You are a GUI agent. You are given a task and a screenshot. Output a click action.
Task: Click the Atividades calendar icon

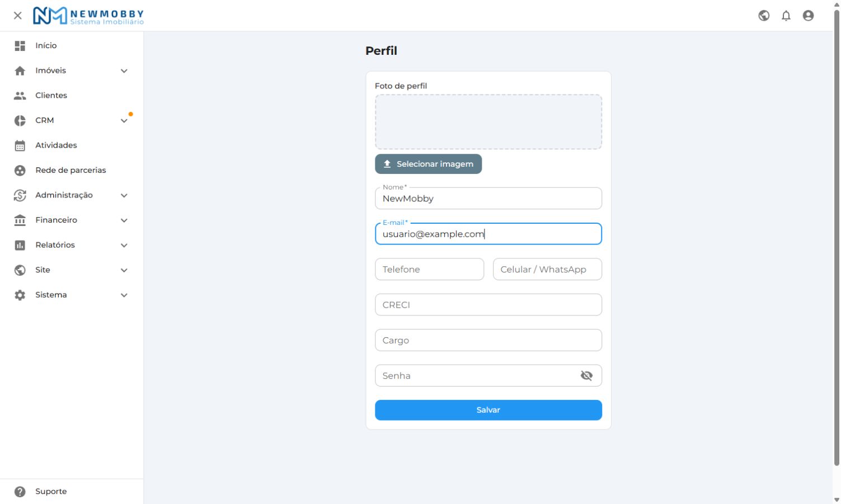(20, 145)
